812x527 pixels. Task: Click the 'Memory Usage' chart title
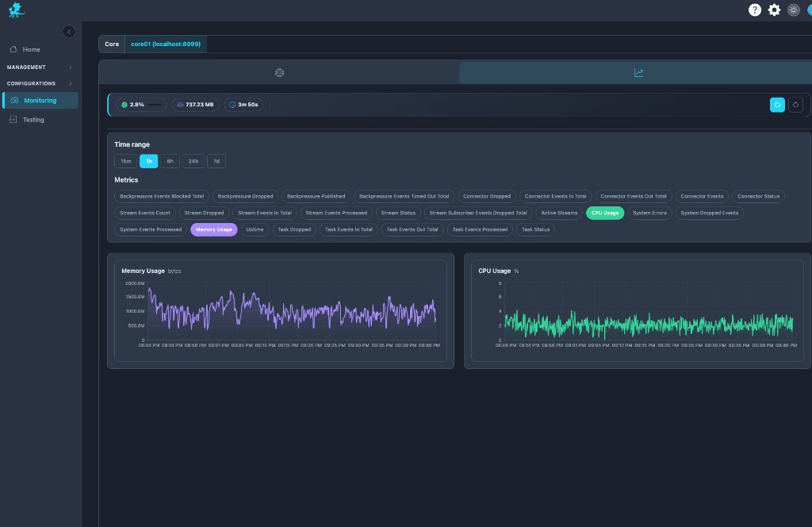click(143, 271)
